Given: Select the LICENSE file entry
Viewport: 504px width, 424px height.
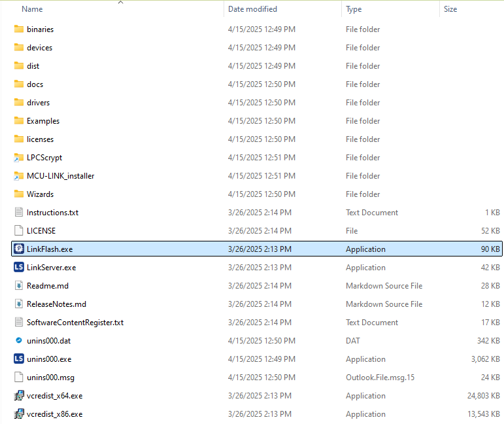Looking at the screenshot, I should pyautogui.click(x=41, y=231).
